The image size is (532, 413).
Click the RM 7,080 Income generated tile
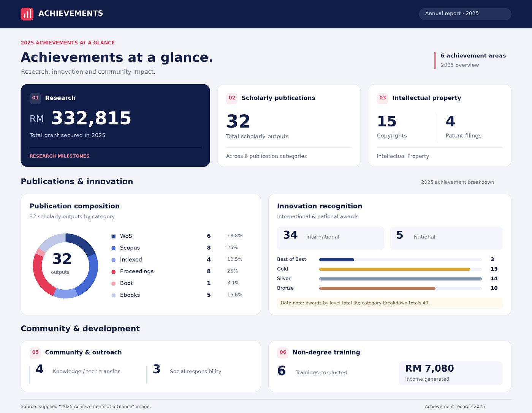tap(451, 373)
